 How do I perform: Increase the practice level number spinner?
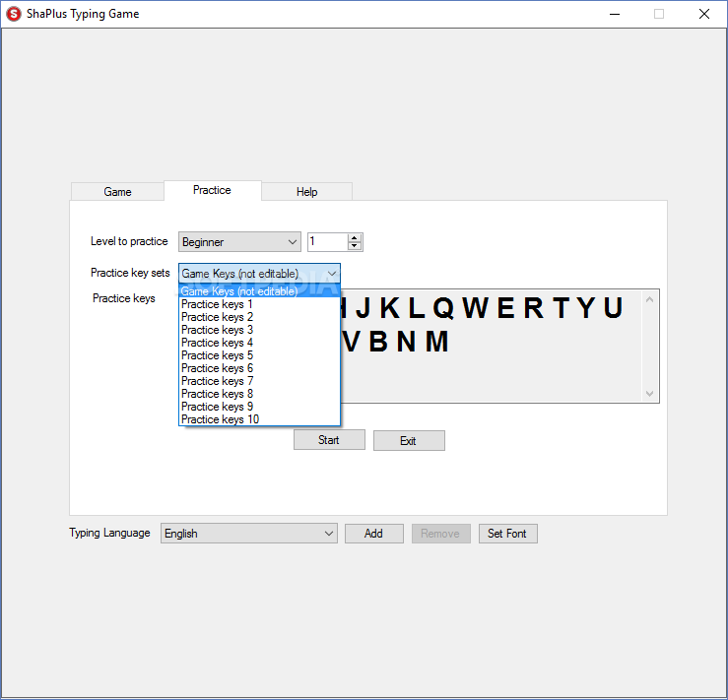click(355, 238)
